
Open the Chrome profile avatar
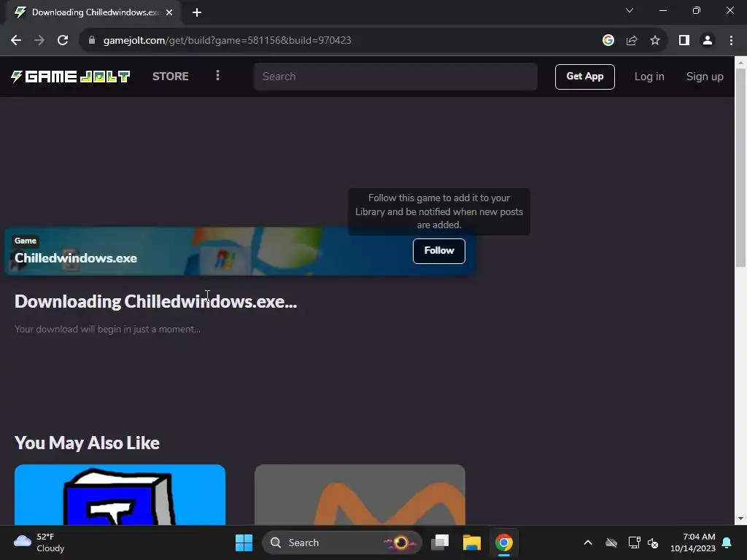coord(708,41)
